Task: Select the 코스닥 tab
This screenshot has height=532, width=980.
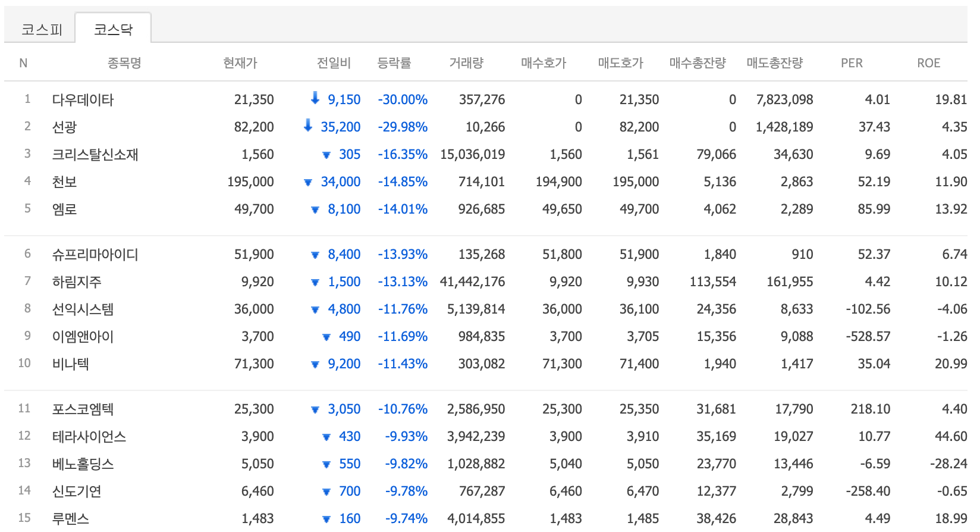Action: tap(113, 29)
